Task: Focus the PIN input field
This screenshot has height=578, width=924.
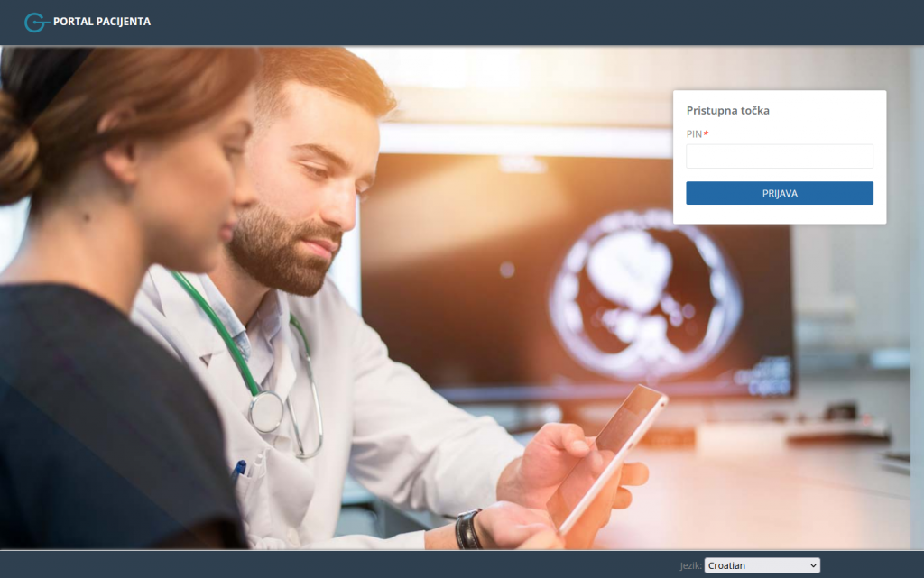Action: pos(779,156)
